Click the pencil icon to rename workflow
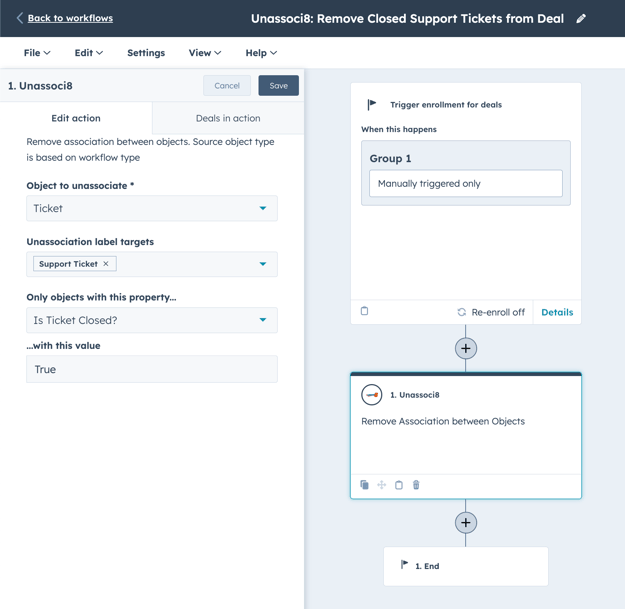The width and height of the screenshot is (625, 609). pyautogui.click(x=581, y=18)
